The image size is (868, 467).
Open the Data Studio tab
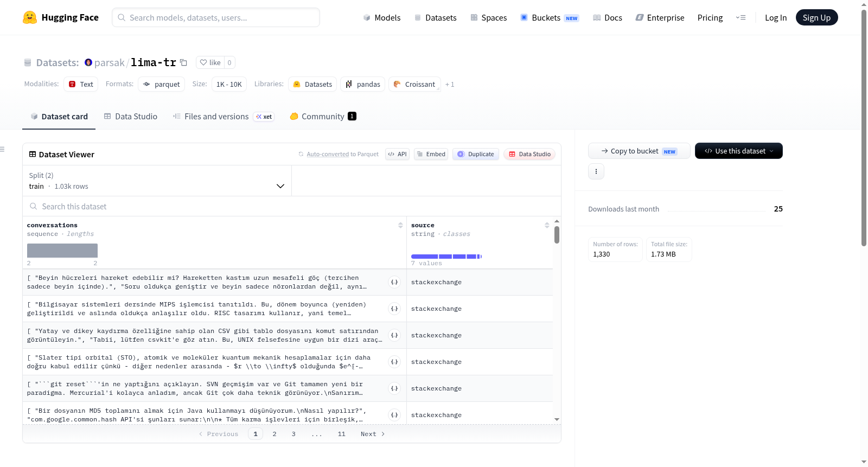(x=131, y=116)
